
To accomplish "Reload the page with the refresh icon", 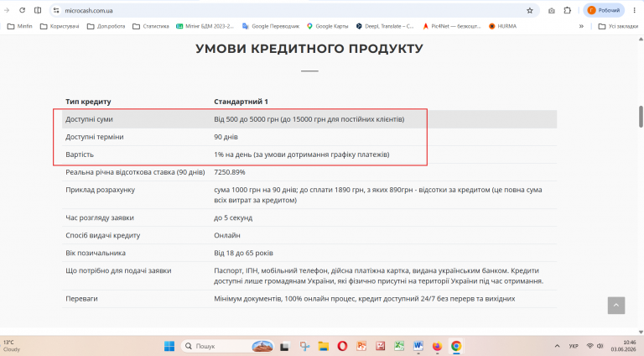I will [22, 10].
